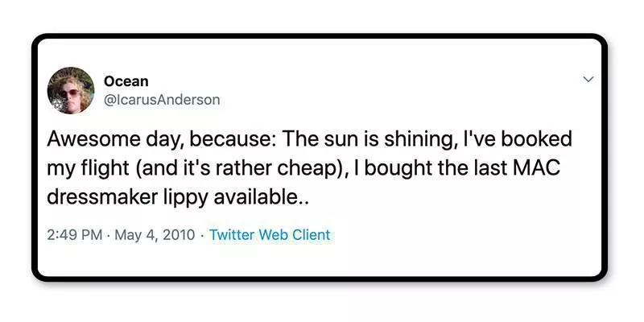Click the word "flight" in the tweet
This screenshot has width=644, height=322.
115,169
